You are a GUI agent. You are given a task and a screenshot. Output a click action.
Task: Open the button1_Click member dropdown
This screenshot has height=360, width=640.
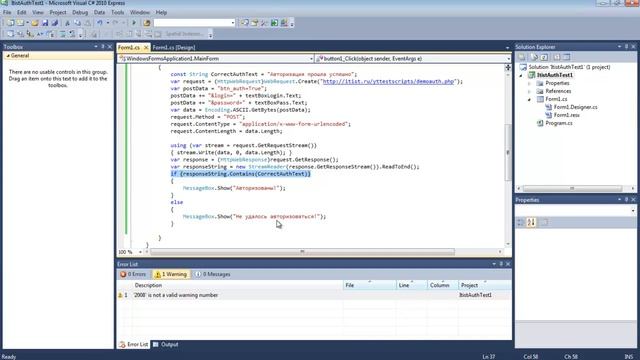(508, 59)
